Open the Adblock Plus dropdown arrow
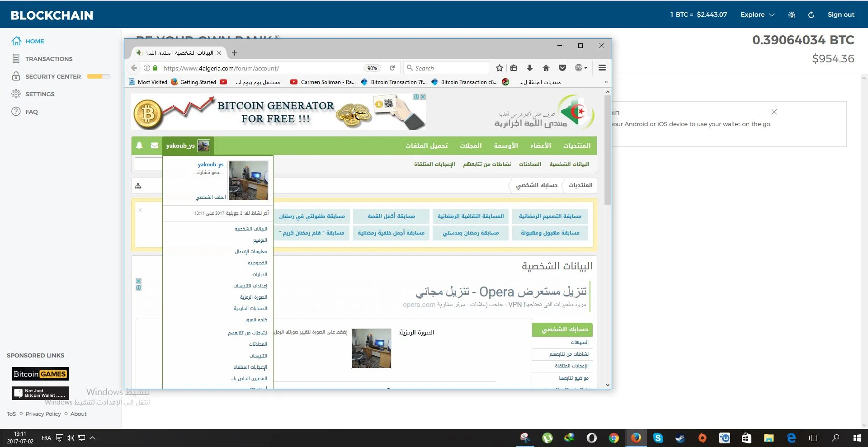 pos(586,68)
